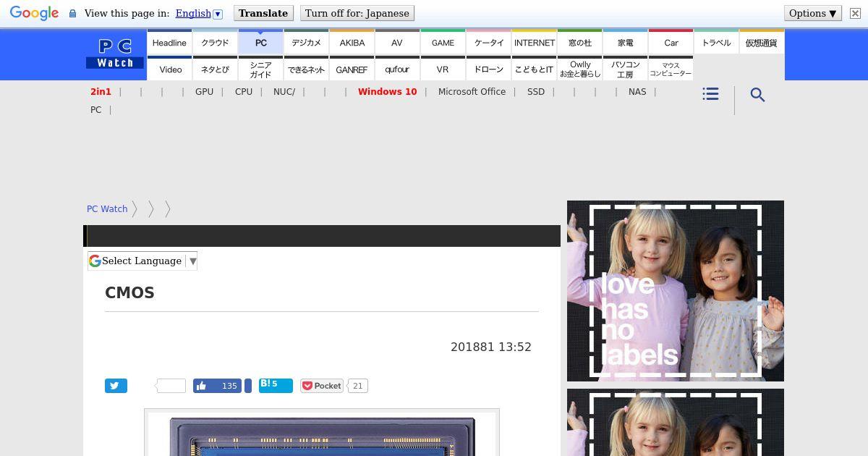Click the PC Watch breadcrumb link
Viewport: 868px width, 456px height.
click(107, 209)
